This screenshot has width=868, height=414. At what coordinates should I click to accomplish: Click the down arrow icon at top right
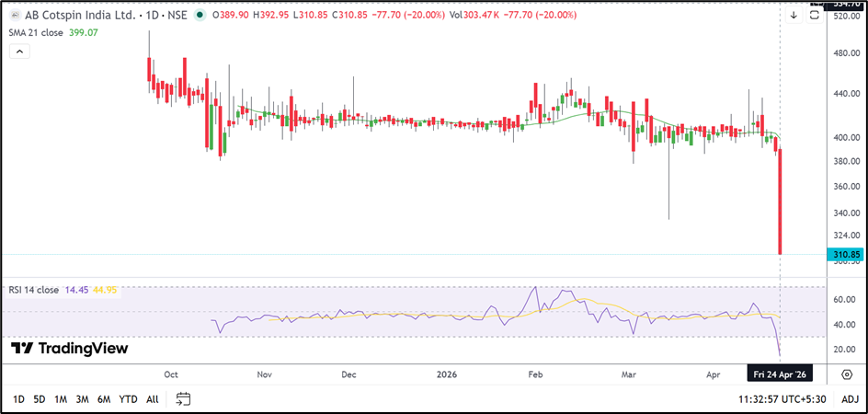(794, 15)
